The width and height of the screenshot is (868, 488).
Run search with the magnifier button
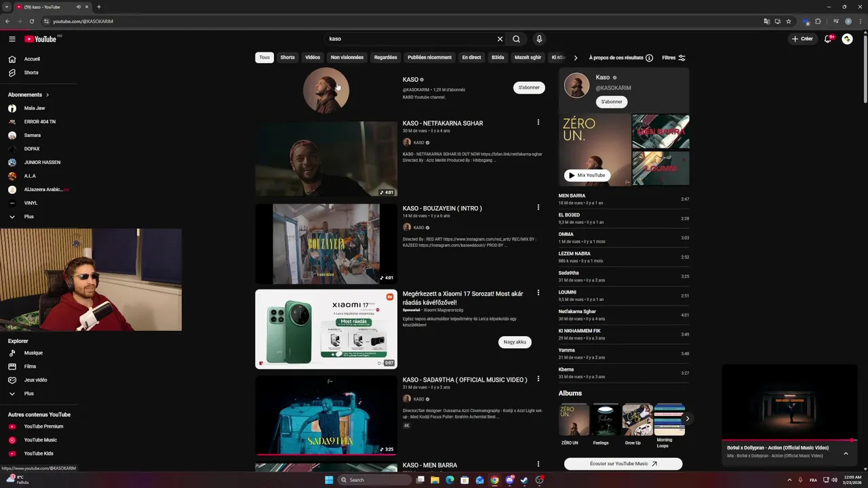(516, 39)
